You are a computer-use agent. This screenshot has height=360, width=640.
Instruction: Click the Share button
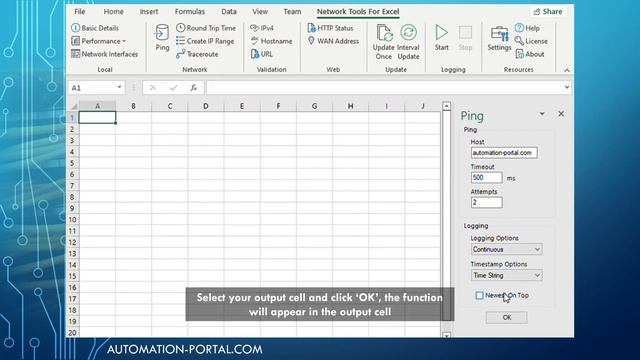coord(548,11)
